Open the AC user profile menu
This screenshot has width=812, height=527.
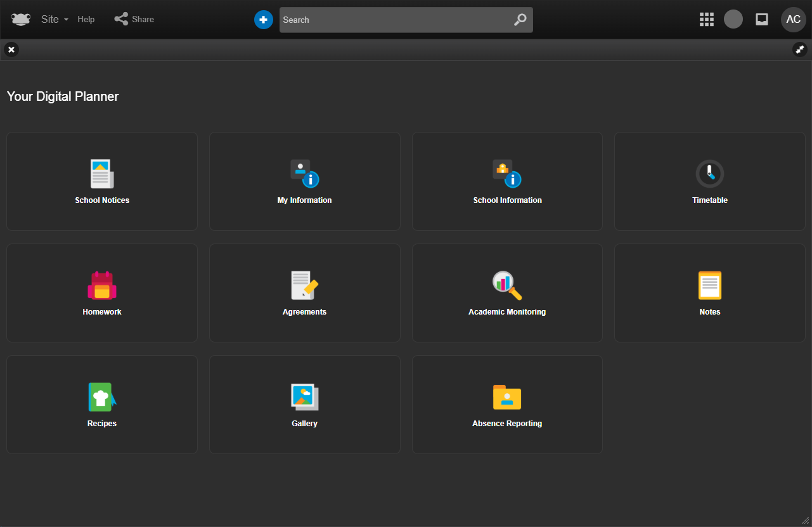(793, 20)
